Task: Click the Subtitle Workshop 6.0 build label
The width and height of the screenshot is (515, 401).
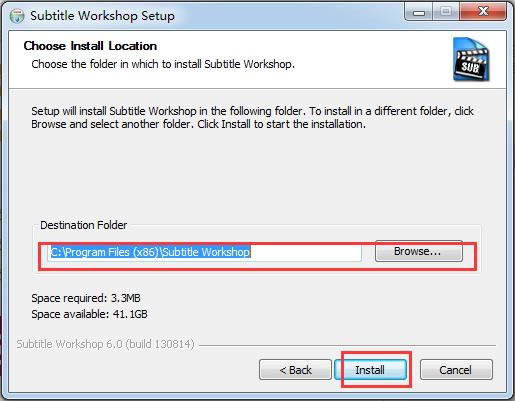Action: click(x=105, y=344)
